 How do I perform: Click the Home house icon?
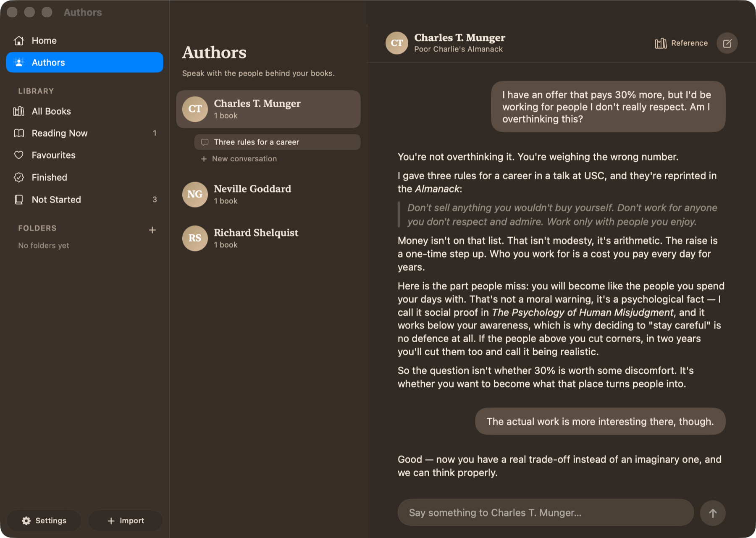[19, 40]
